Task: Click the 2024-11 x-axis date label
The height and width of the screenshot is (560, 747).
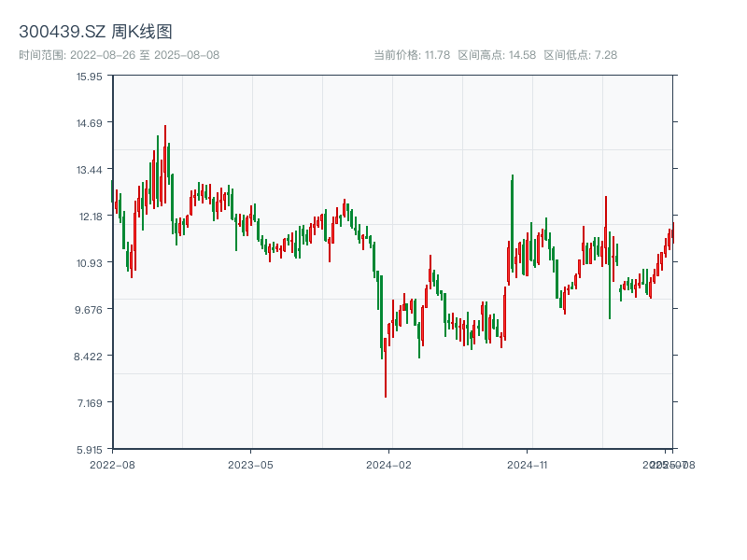Action: [x=529, y=464]
